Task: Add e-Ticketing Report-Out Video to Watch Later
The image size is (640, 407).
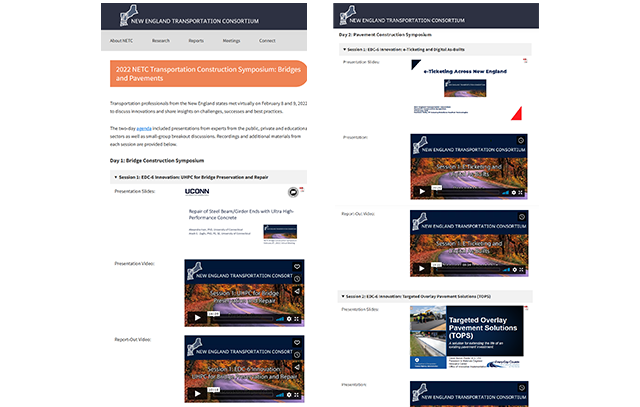Action: pos(522,217)
